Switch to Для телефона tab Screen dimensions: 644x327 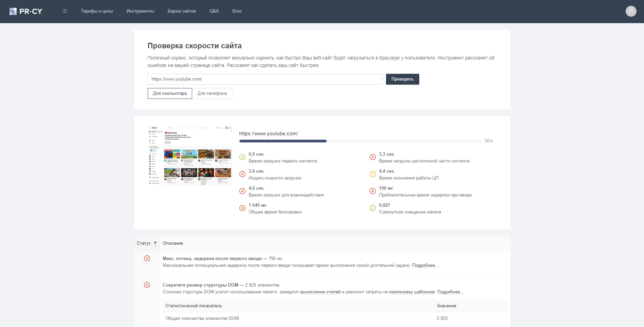[x=212, y=93]
